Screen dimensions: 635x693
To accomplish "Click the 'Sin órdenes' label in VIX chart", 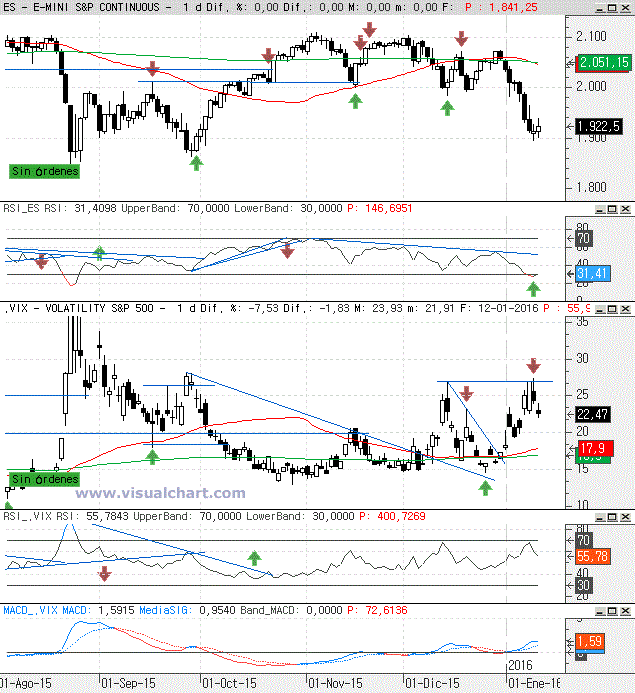I will 45,479.
